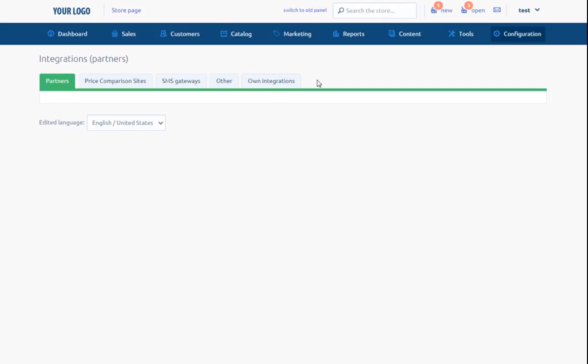Click the search magnifier icon
This screenshot has height=364, width=588.
pos(341,10)
